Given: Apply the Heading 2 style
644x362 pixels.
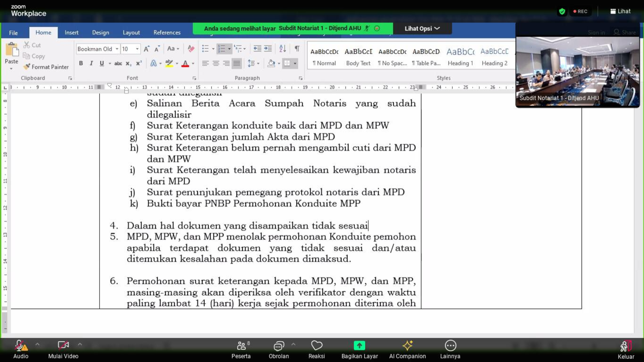Looking at the screenshot, I should [494, 56].
